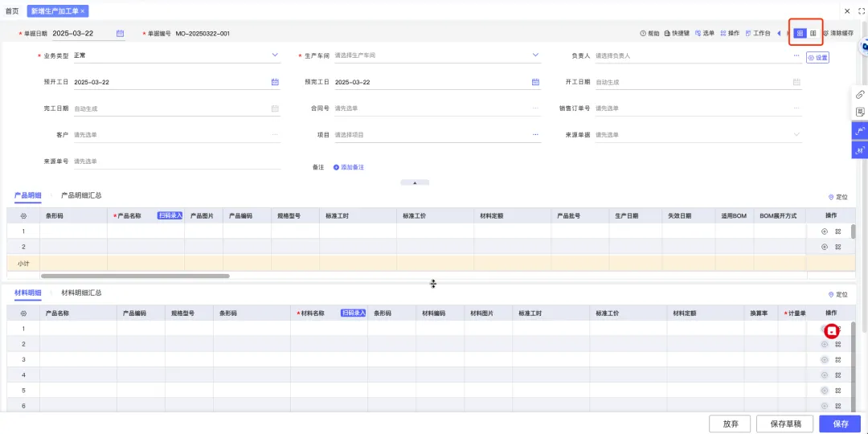Switch to 材料明细汇总 tab
Screen dimensions: 868x434
click(x=81, y=293)
